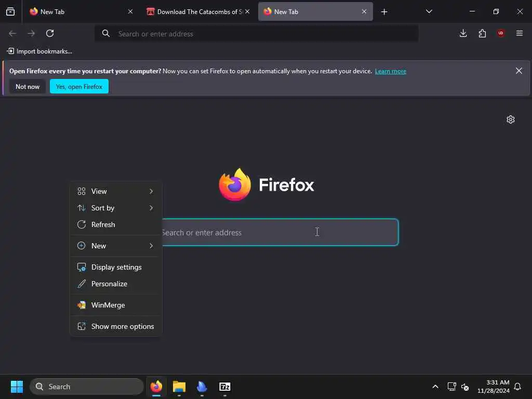This screenshot has height=399, width=532.
Task: Open Display settings from context menu
Action: [116, 267]
